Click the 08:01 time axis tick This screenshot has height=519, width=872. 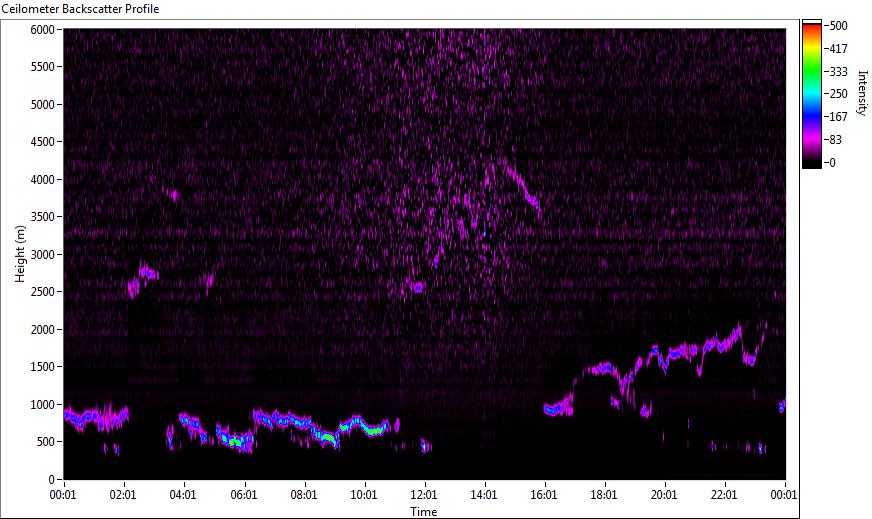coord(304,495)
